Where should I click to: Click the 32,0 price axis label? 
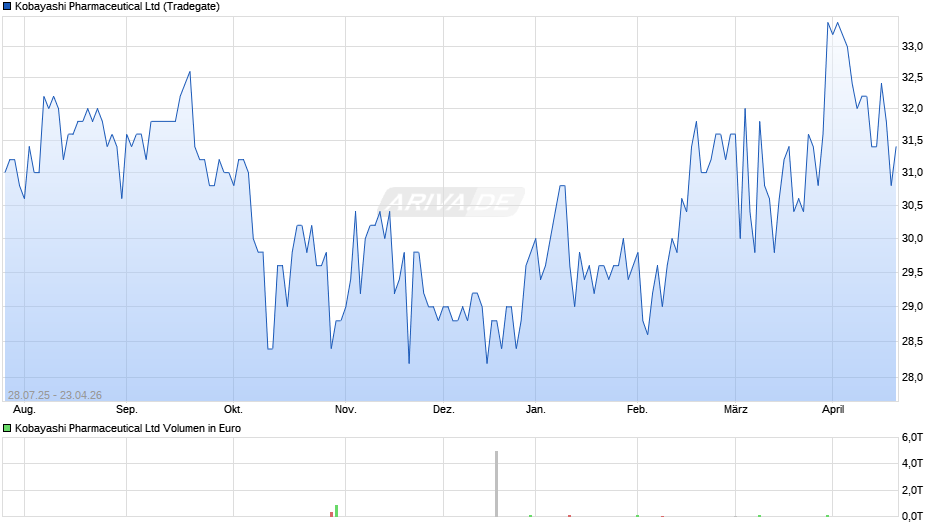tap(912, 109)
